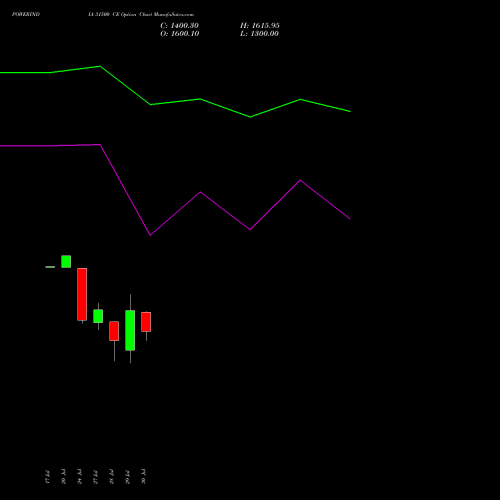Click the close price value C: 1400.30
The width and height of the screenshot is (500, 500).
(180, 26)
